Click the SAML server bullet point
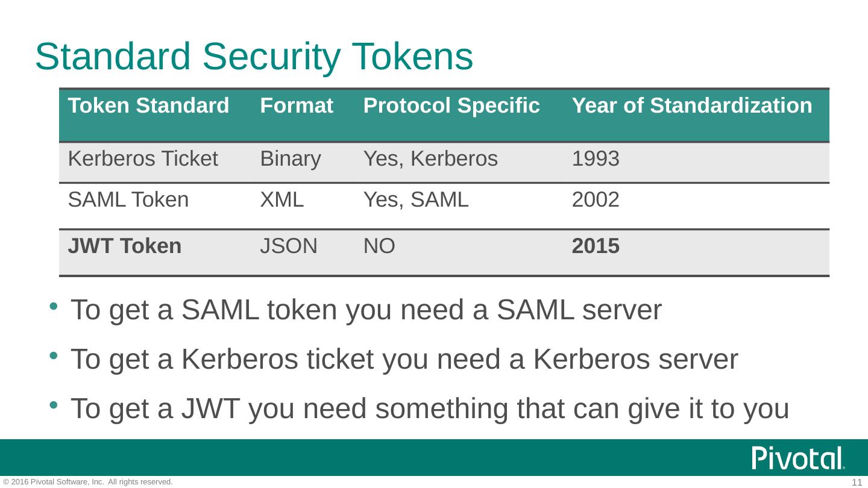Image resolution: width=868 pixels, height=488 pixels. (366, 310)
